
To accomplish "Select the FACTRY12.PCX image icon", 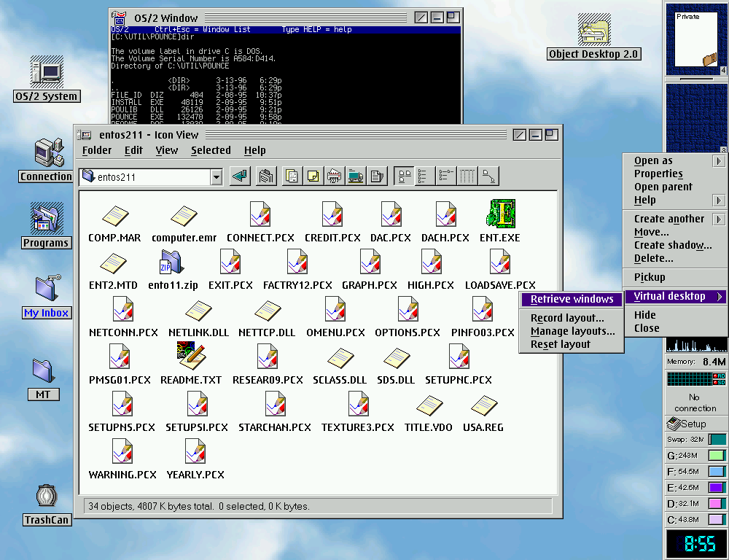I will click(x=297, y=261).
